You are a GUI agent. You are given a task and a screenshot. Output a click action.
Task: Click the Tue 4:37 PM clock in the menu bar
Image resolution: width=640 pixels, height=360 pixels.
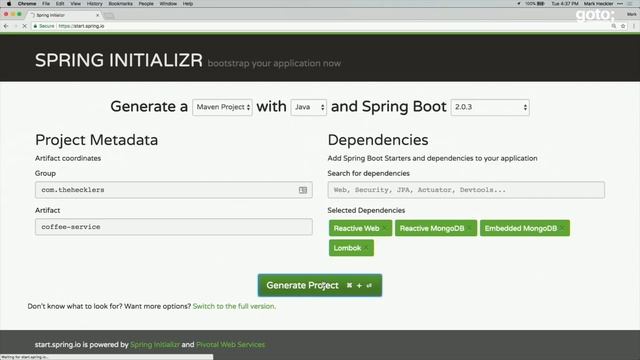pyautogui.click(x=564, y=4)
